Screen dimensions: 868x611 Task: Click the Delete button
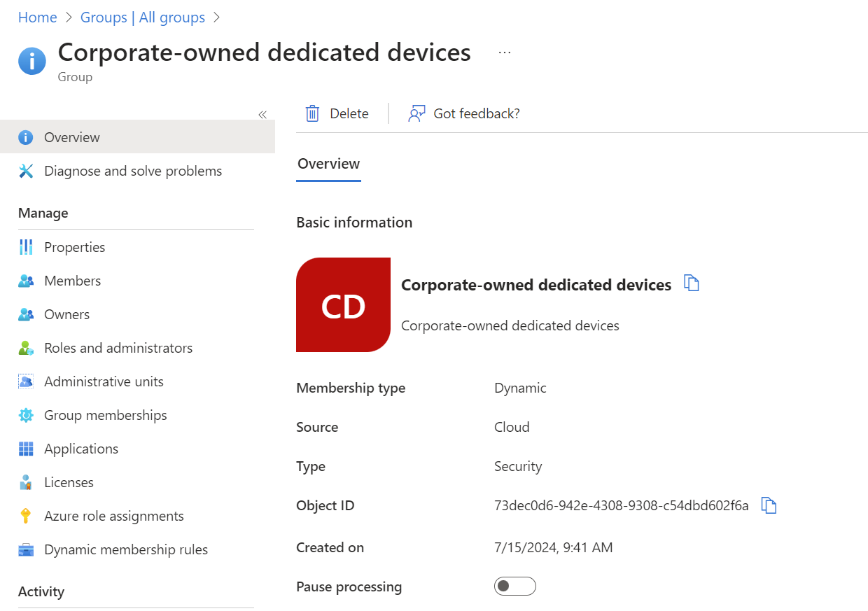coord(337,113)
